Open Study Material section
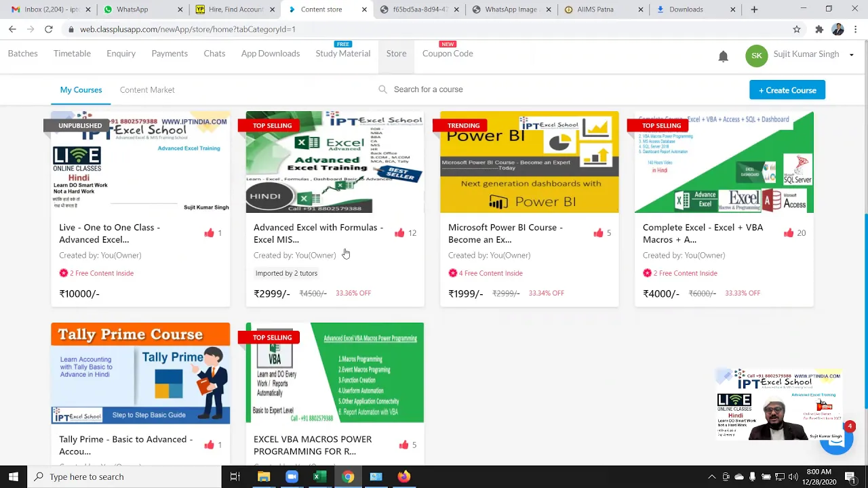This screenshot has width=868, height=488. point(342,54)
